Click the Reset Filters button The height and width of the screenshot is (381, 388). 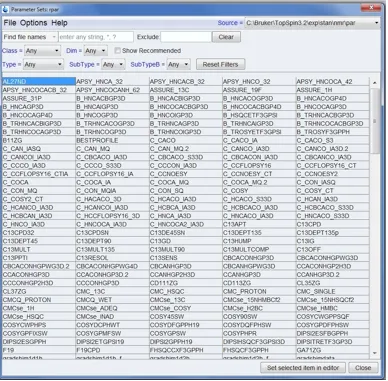220,64
